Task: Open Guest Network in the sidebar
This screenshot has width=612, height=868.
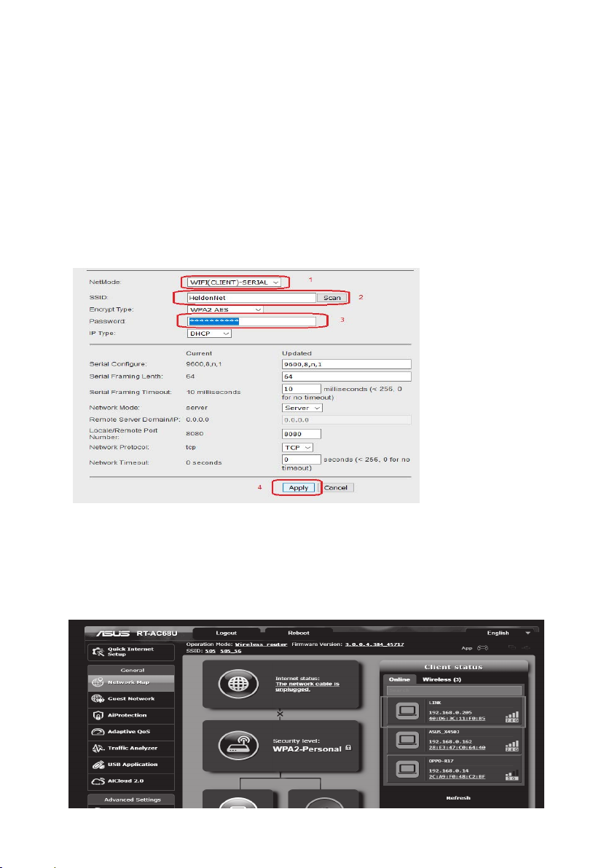Action: point(130,698)
